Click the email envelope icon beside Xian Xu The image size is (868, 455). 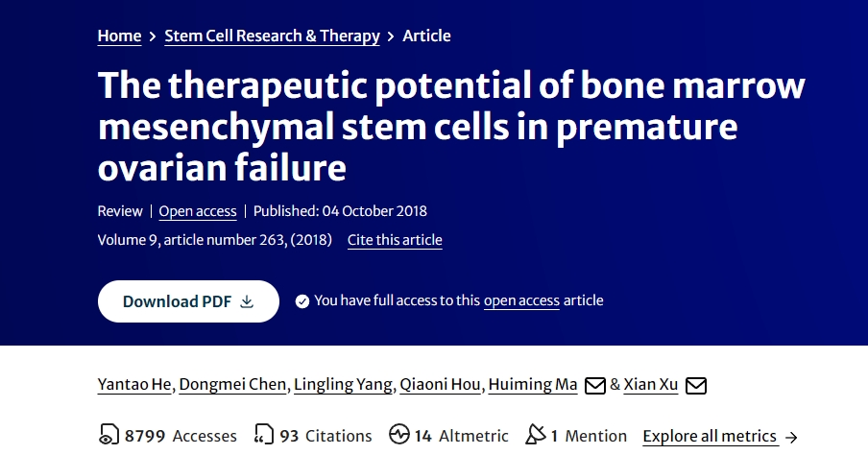[696, 385]
